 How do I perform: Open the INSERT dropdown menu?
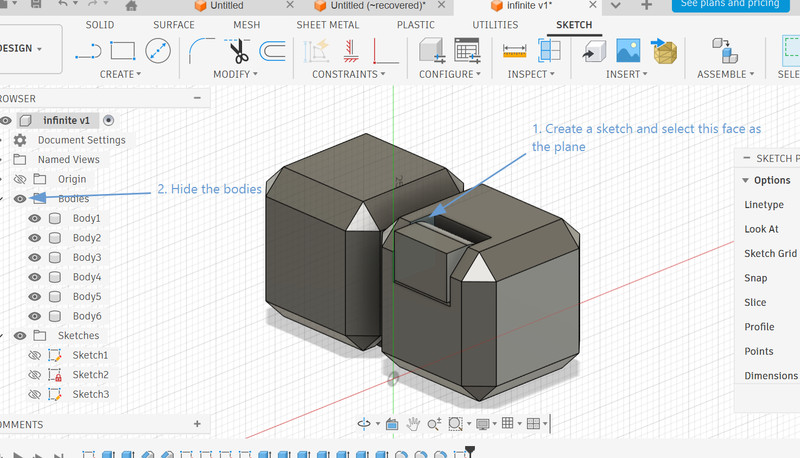pyautogui.click(x=627, y=74)
